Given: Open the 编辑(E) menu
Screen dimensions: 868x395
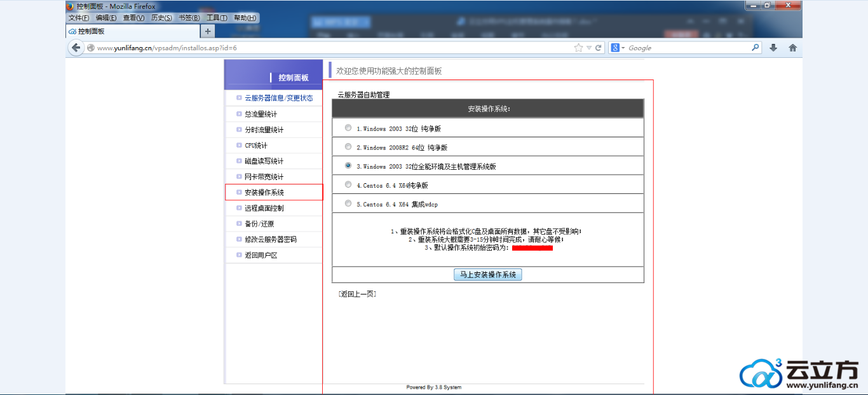Looking at the screenshot, I should pos(106,18).
